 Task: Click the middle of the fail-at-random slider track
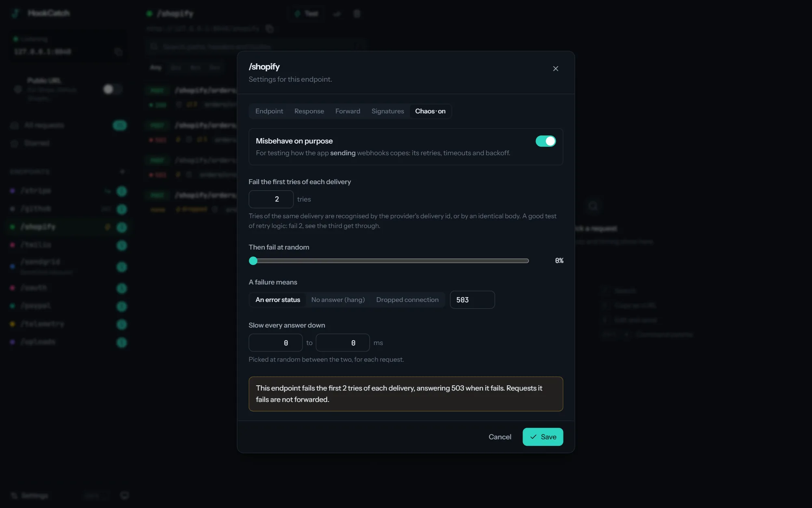(x=389, y=261)
